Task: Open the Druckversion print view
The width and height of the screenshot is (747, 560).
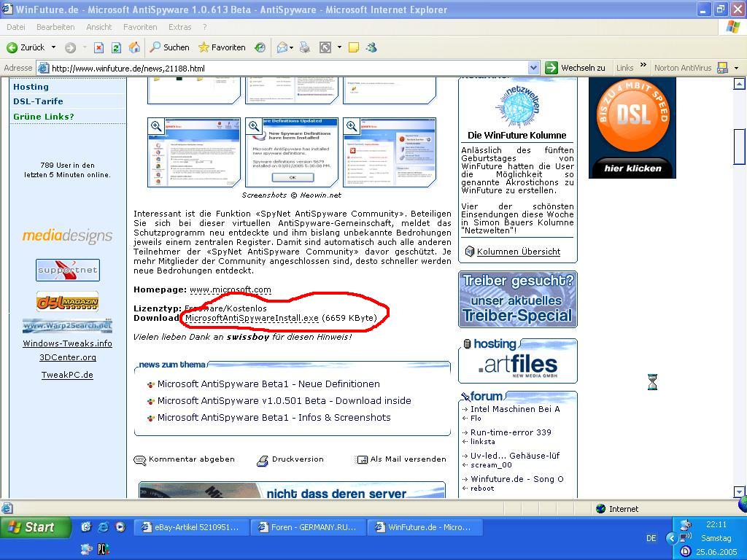Action: (x=290, y=459)
